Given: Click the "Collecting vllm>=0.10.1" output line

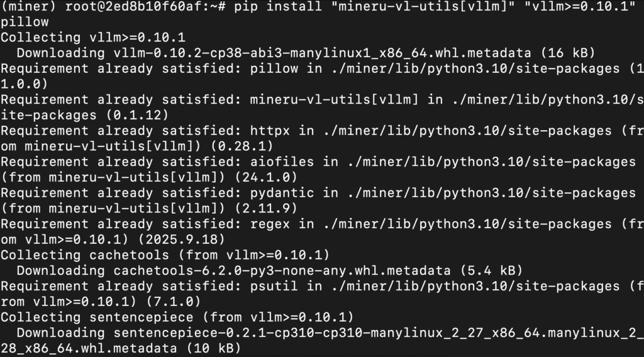Looking at the screenshot, I should click(92, 38).
